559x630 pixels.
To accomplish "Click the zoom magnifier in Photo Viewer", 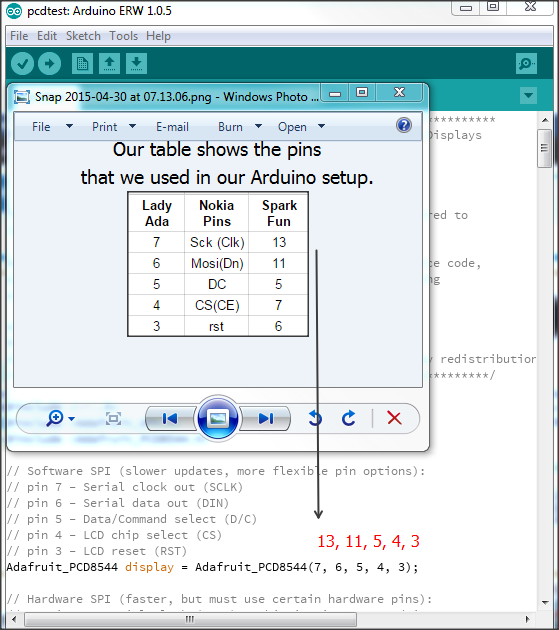I will pos(55,418).
